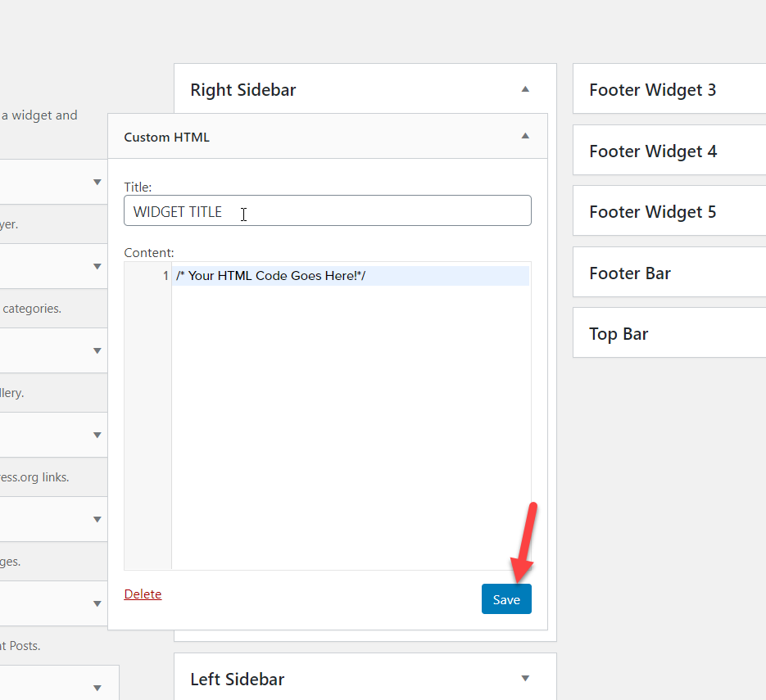Viewport: 766px width, 700px height.
Task: Expand the widget dropdown above 't Posts.' text
Action: tap(97, 604)
